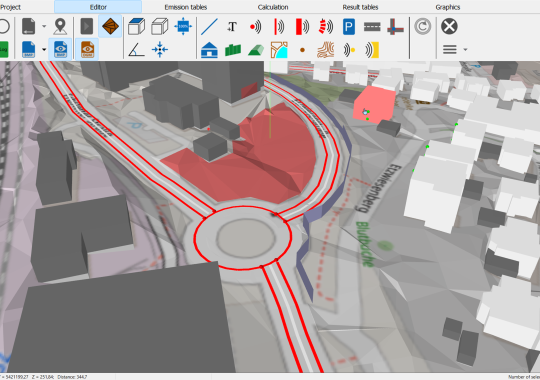
Task: Select the parking lot P tool
Action: pos(349,27)
